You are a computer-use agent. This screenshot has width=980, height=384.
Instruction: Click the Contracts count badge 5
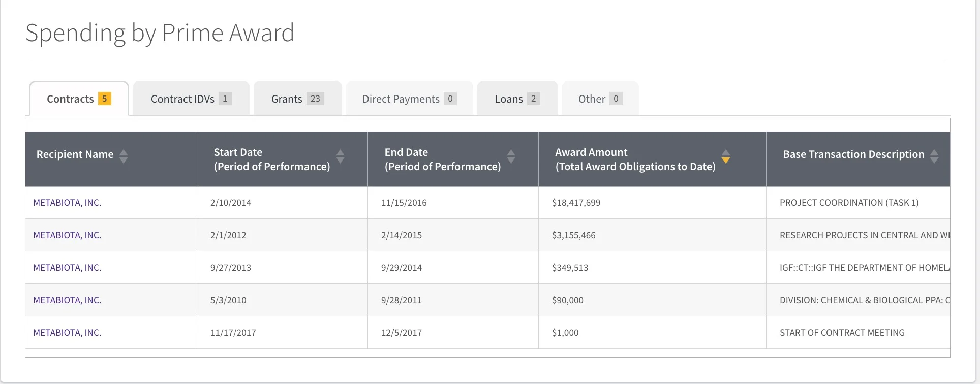(x=105, y=99)
